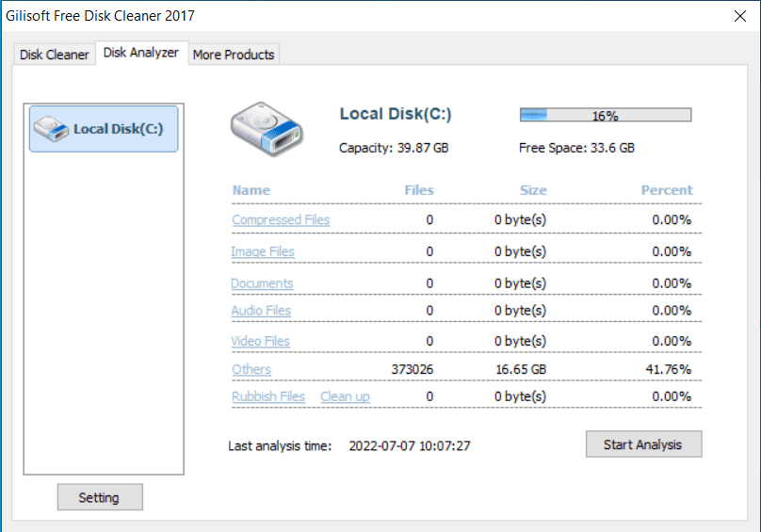Click the Clean up link

tap(345, 396)
